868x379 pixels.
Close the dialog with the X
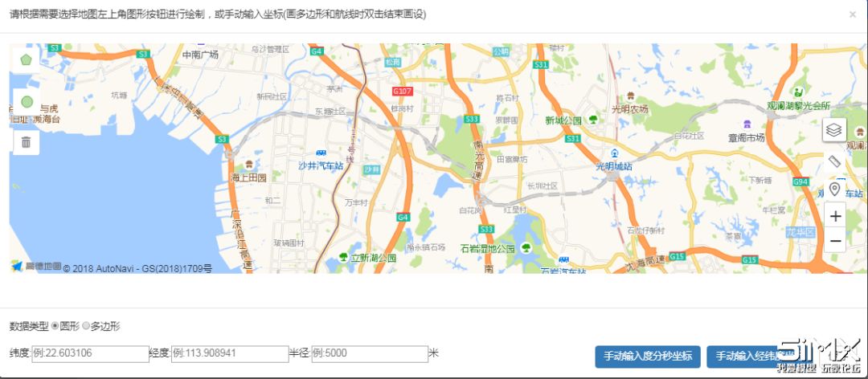click(x=853, y=15)
